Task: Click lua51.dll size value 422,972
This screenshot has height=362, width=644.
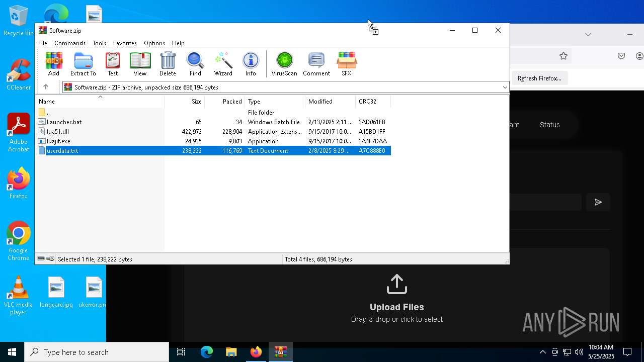Action: [192, 132]
